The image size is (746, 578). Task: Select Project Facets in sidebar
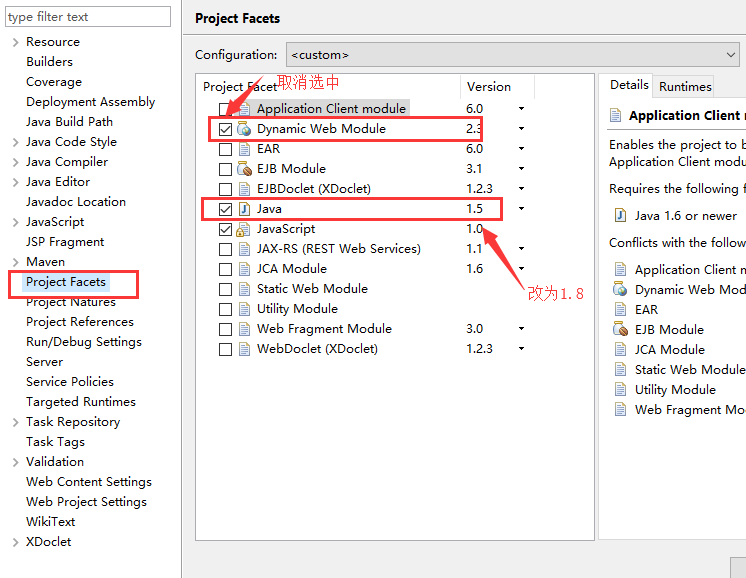(x=66, y=282)
